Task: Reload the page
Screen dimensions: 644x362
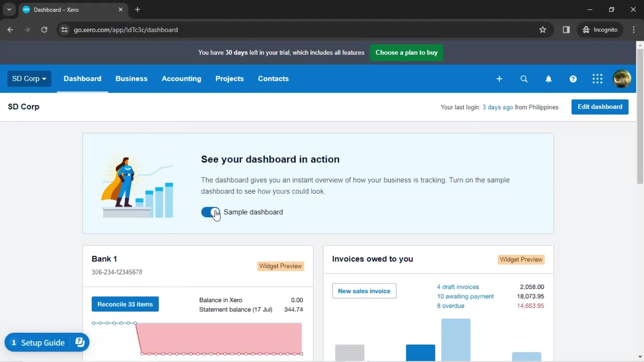Action: (x=44, y=30)
